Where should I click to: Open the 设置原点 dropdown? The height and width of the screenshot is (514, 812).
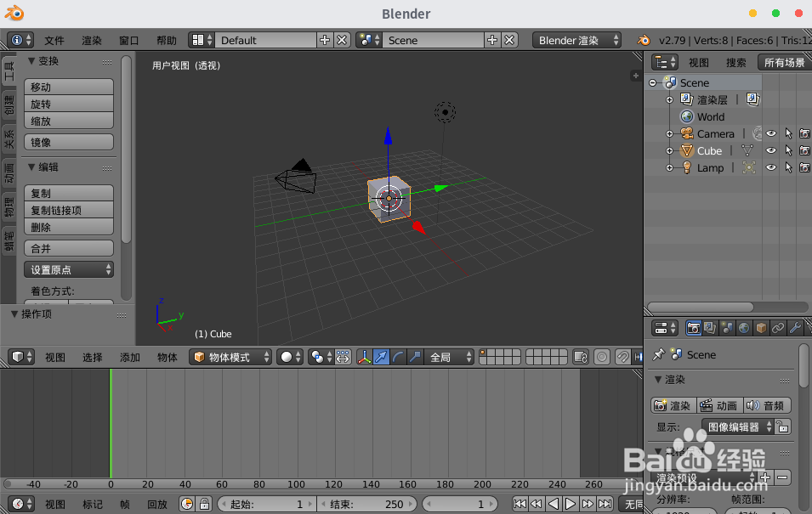tap(69, 269)
